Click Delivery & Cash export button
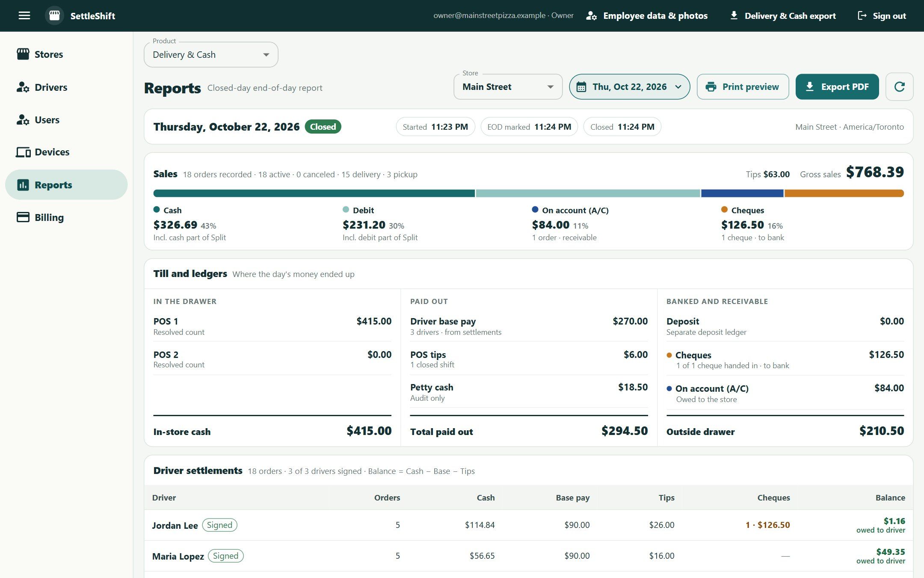924x578 pixels. click(x=782, y=16)
